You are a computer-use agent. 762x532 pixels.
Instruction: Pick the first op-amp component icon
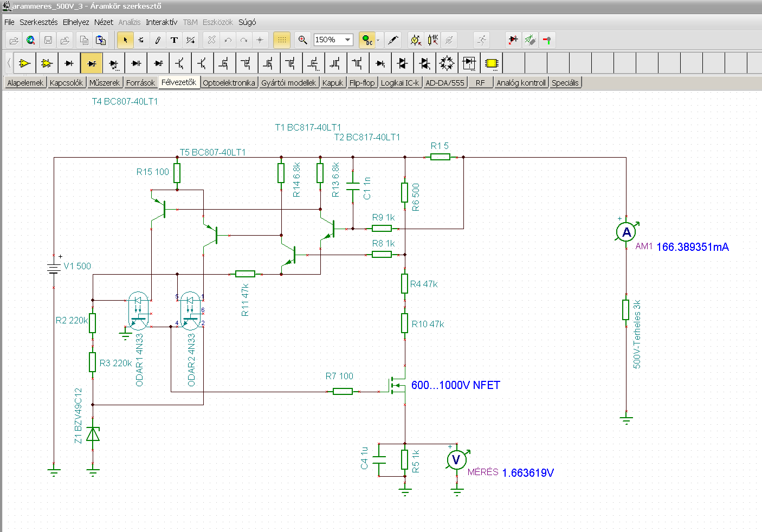click(25, 63)
